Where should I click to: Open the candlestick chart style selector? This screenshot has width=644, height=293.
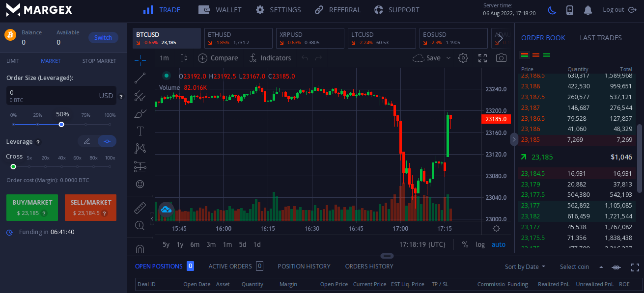(184, 58)
